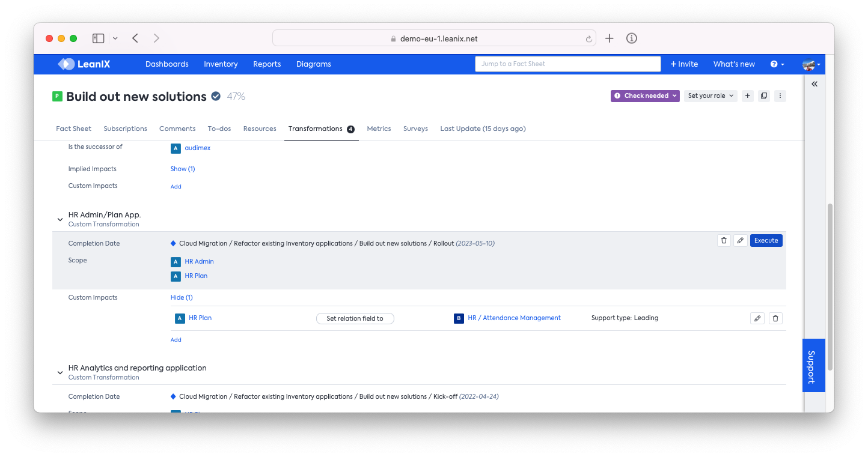Click the Support side button
The height and width of the screenshot is (457, 868).
814,366
